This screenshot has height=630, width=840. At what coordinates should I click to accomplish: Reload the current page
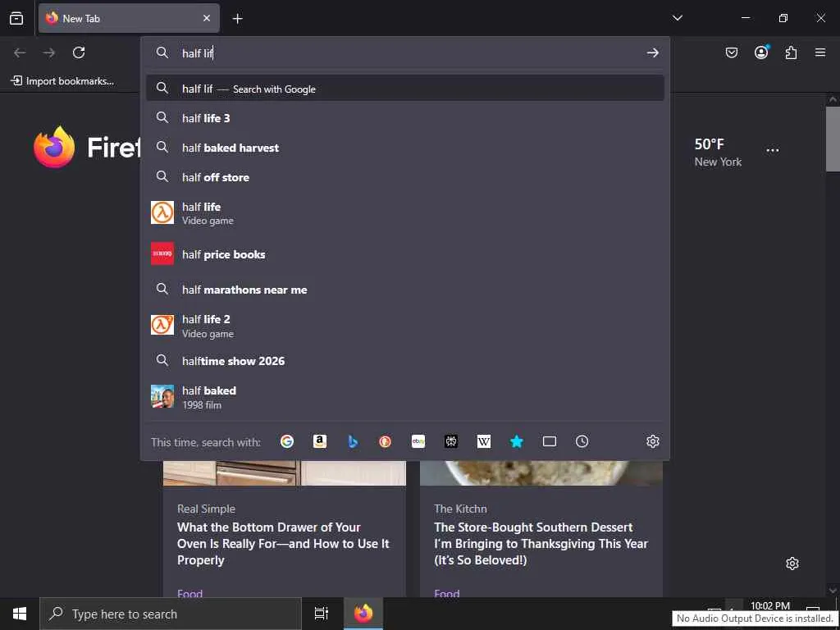point(79,52)
